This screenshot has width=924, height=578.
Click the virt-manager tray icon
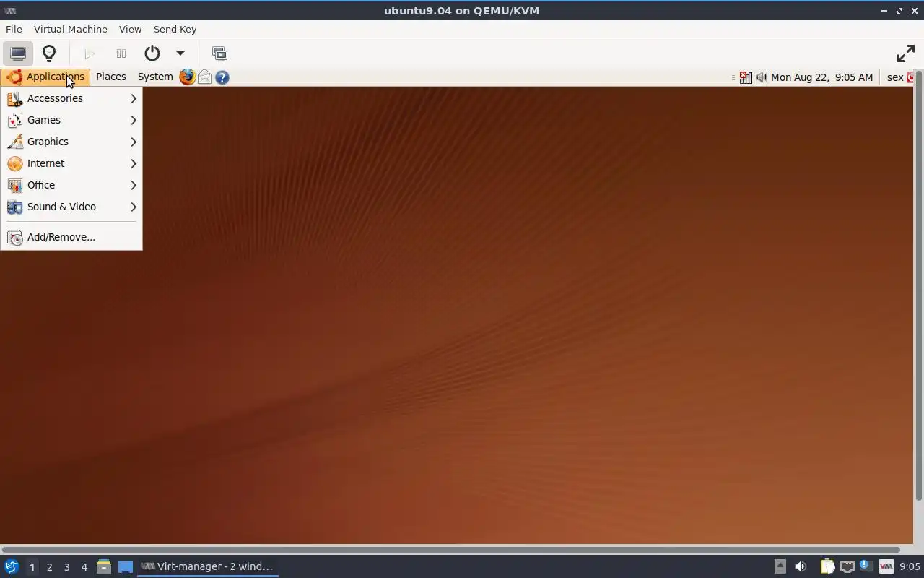(886, 566)
